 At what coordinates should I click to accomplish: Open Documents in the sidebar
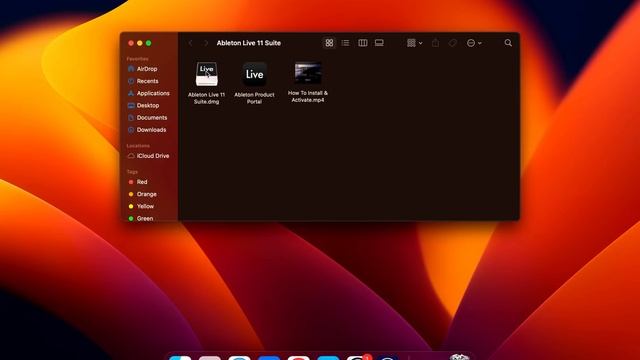pos(152,118)
